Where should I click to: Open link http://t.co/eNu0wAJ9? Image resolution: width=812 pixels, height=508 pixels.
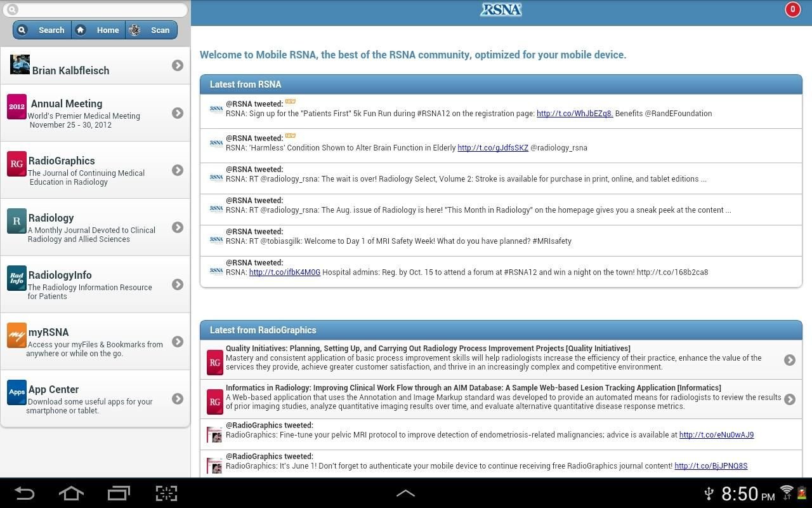click(x=716, y=435)
